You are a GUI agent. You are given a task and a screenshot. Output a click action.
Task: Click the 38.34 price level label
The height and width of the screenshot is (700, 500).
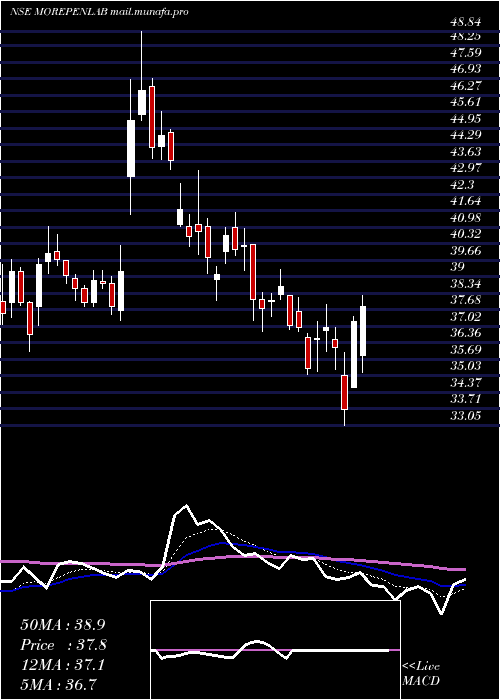pyautogui.click(x=465, y=283)
